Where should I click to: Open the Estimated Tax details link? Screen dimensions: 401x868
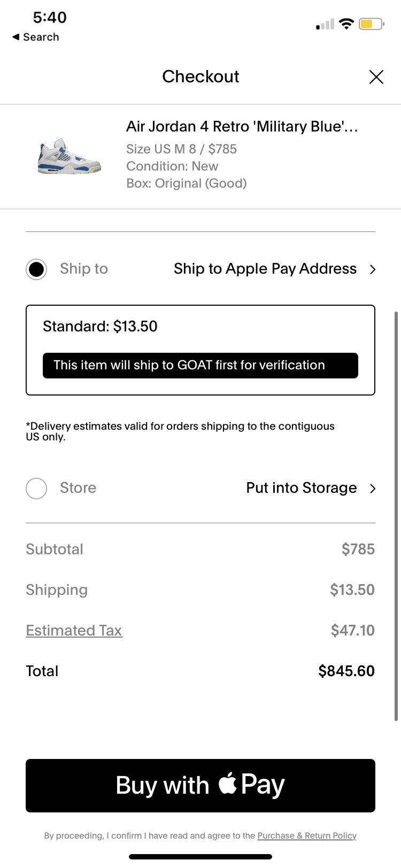(x=74, y=631)
